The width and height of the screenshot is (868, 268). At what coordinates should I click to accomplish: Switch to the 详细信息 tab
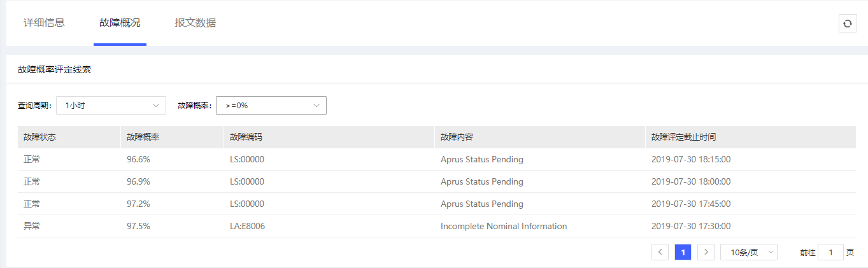pos(44,23)
